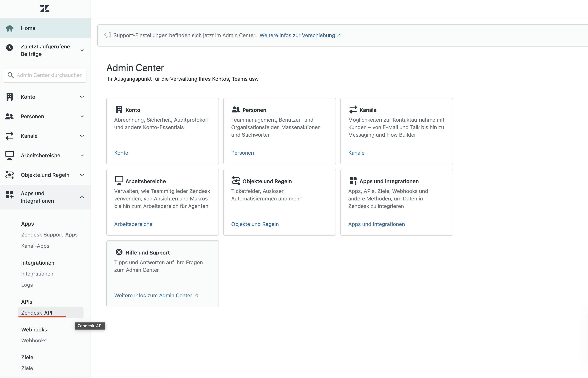Click the clock icon for Zuletzt aufgerufene Beiträge

click(10, 48)
